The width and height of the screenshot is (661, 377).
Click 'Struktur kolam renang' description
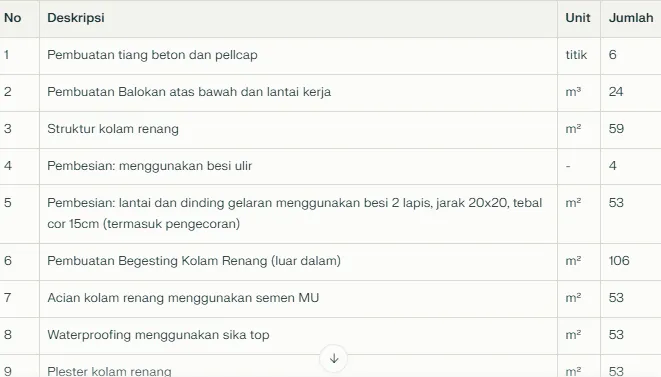[x=113, y=129]
